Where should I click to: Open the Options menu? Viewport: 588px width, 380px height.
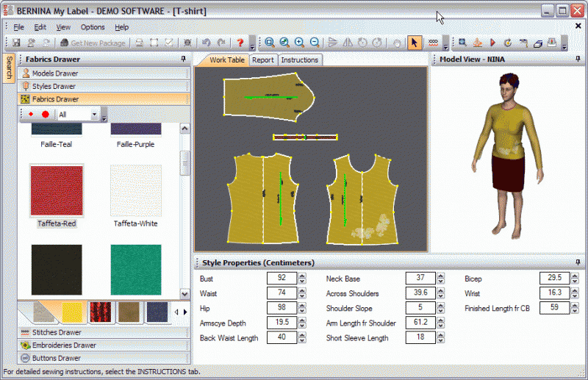click(93, 27)
